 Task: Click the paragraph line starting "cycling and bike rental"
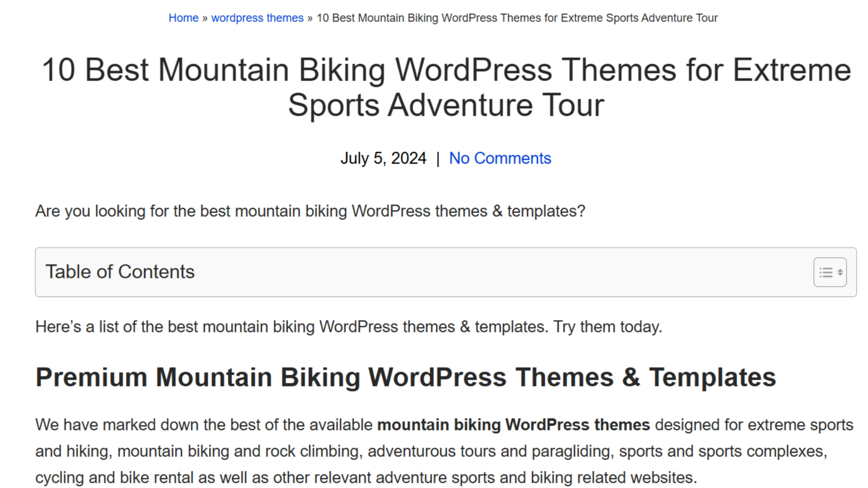366,478
